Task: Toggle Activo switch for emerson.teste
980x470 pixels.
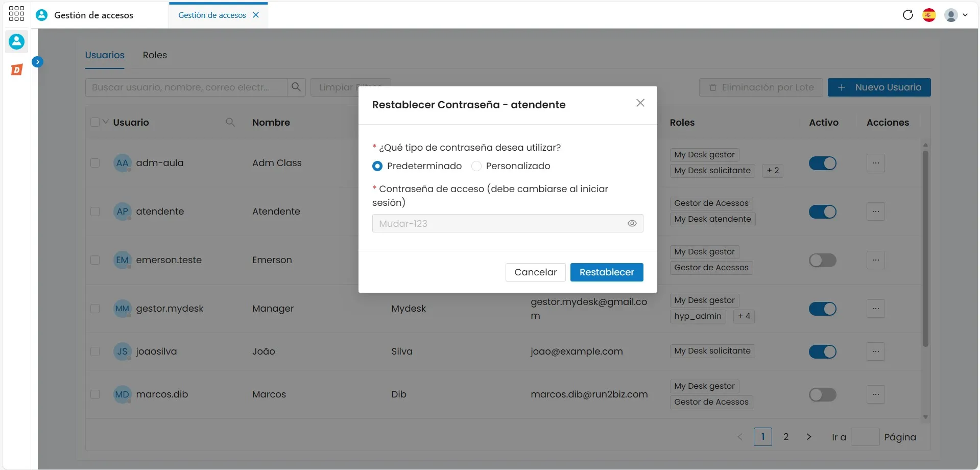Action: click(x=822, y=260)
